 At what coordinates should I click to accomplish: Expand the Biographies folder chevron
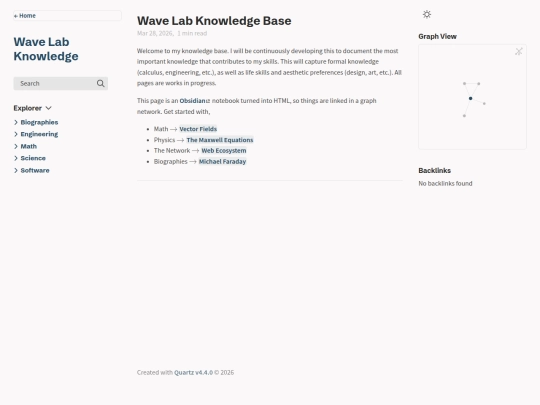coord(16,122)
